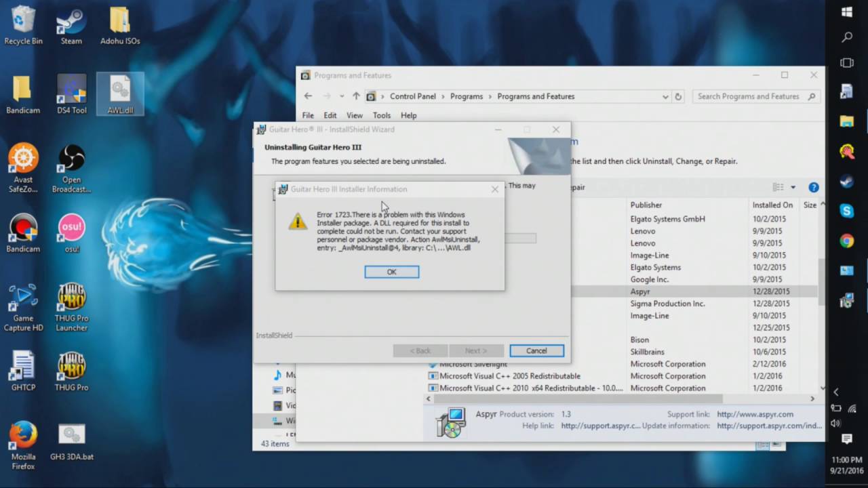
Task: Select the Game Capture HD desktop icon
Action: [x=23, y=307]
